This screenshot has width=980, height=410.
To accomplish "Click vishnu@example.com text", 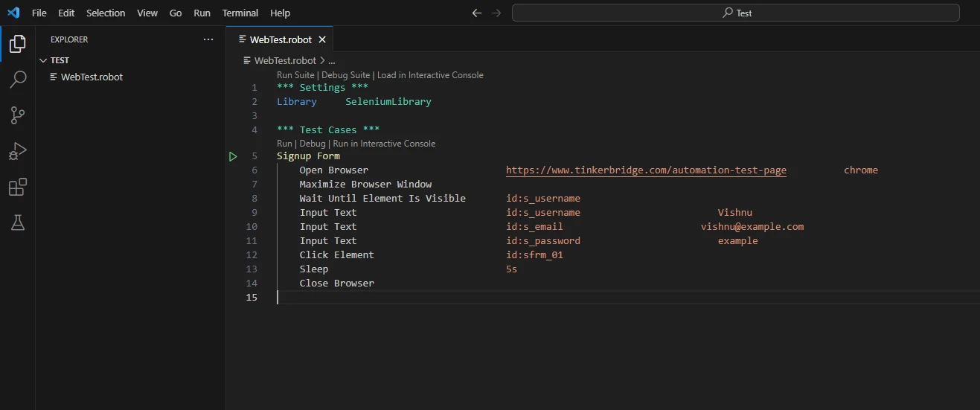I will coord(752,227).
